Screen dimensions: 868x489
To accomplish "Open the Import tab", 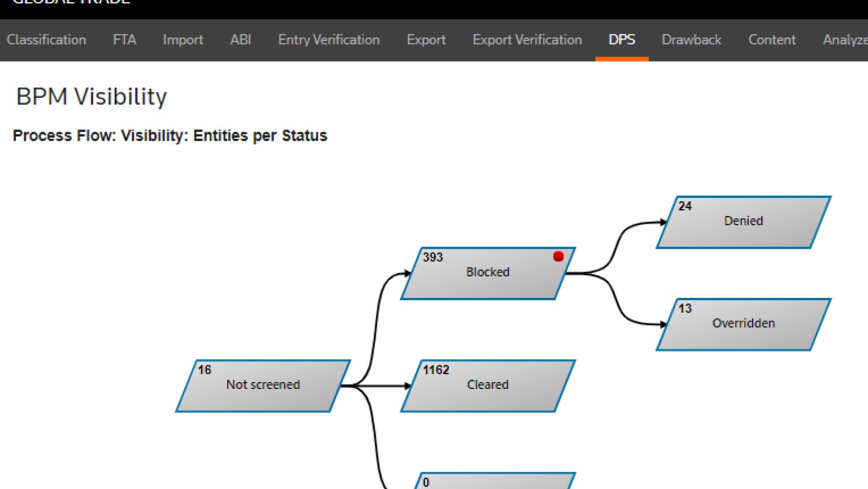I will (183, 40).
